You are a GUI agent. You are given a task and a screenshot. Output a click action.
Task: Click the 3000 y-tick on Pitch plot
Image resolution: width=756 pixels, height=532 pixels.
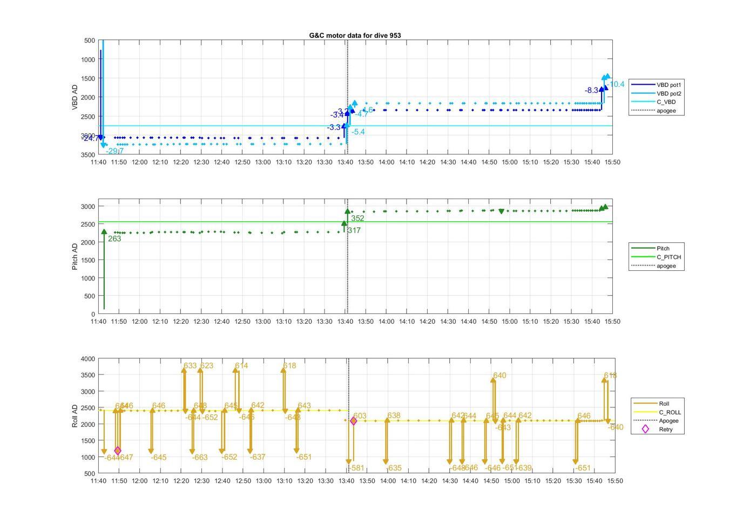pyautogui.click(x=88, y=207)
